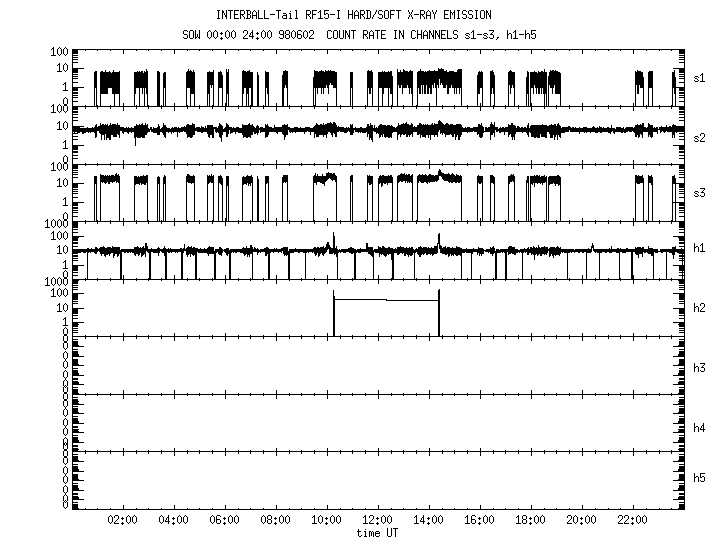Image resolution: width=720 pixels, height=550 pixels.
Task: Click the flat plateau line in h2 panel
Action: click(x=386, y=300)
